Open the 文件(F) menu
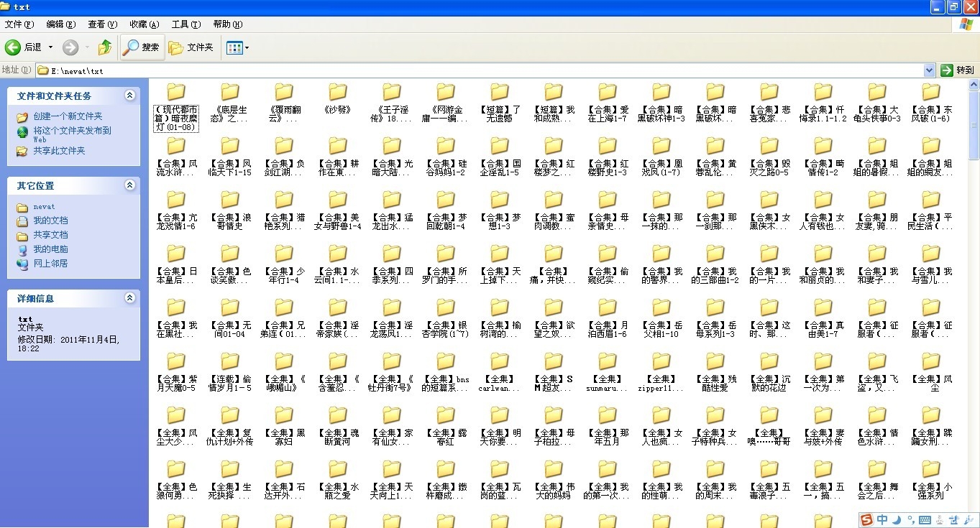Screen dimensions: 980x528 click(x=19, y=24)
